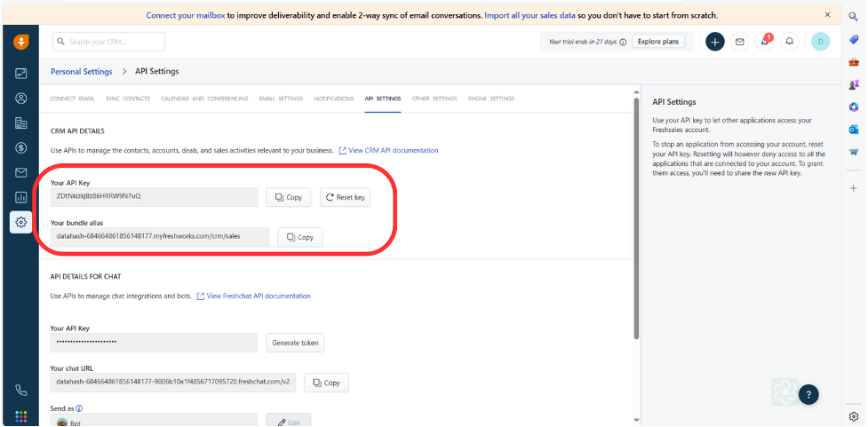
Task: Switch to the Other Settings tab
Action: point(434,99)
